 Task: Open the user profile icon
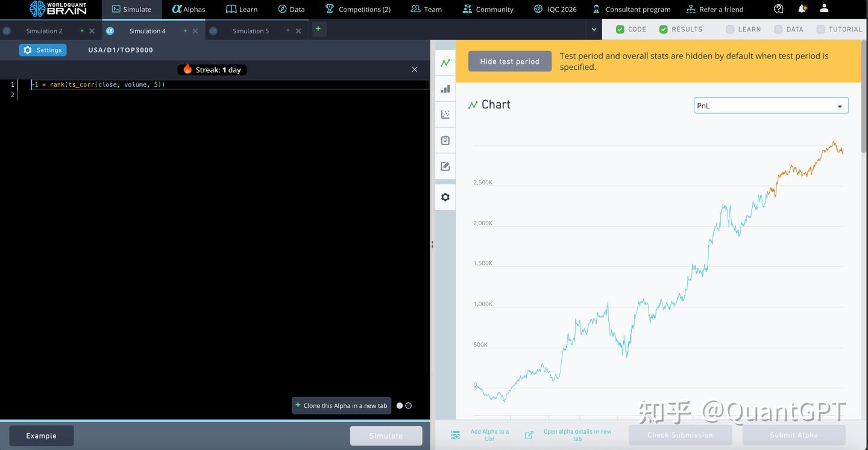click(x=825, y=9)
